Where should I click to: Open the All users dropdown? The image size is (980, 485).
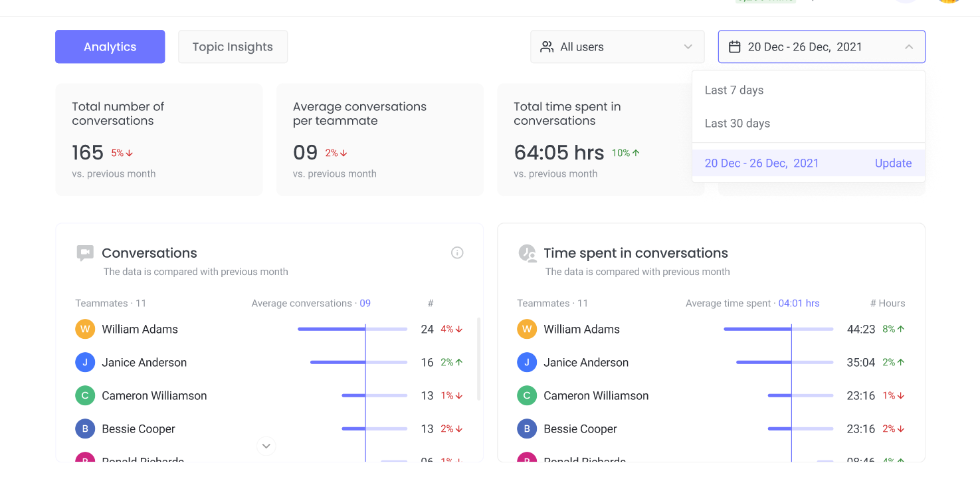coord(617,47)
